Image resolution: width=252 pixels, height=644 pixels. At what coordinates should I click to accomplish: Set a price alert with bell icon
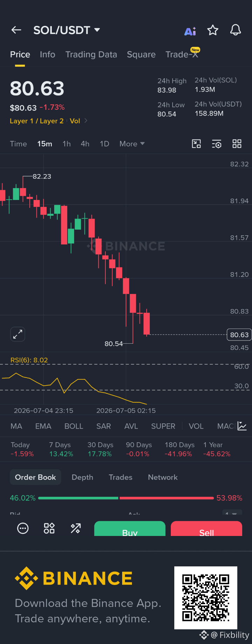pyautogui.click(x=236, y=30)
